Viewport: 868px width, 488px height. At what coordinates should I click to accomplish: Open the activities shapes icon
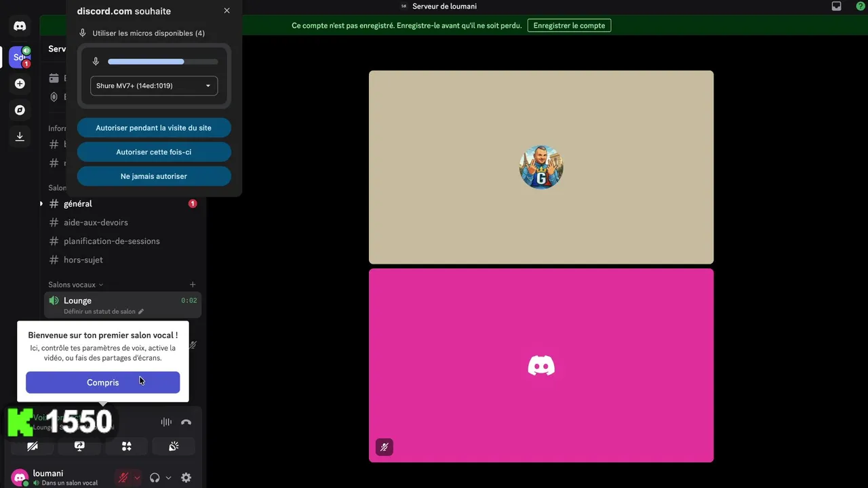(x=126, y=446)
